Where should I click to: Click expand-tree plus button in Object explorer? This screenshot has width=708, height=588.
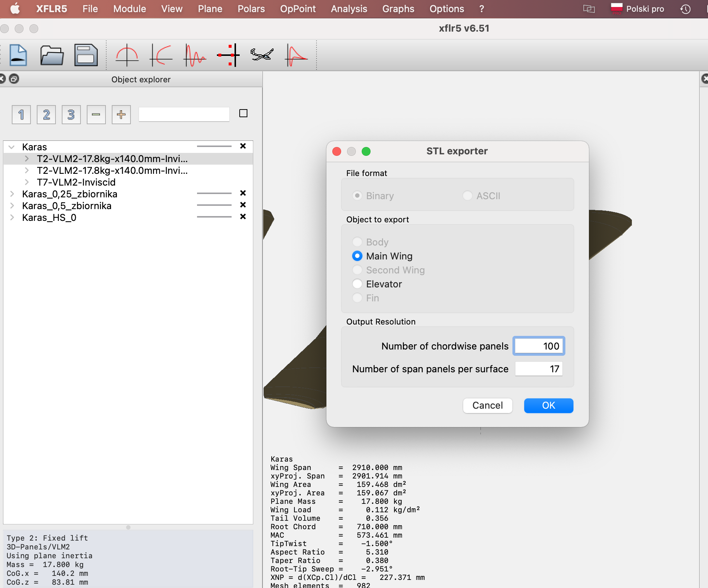click(121, 115)
